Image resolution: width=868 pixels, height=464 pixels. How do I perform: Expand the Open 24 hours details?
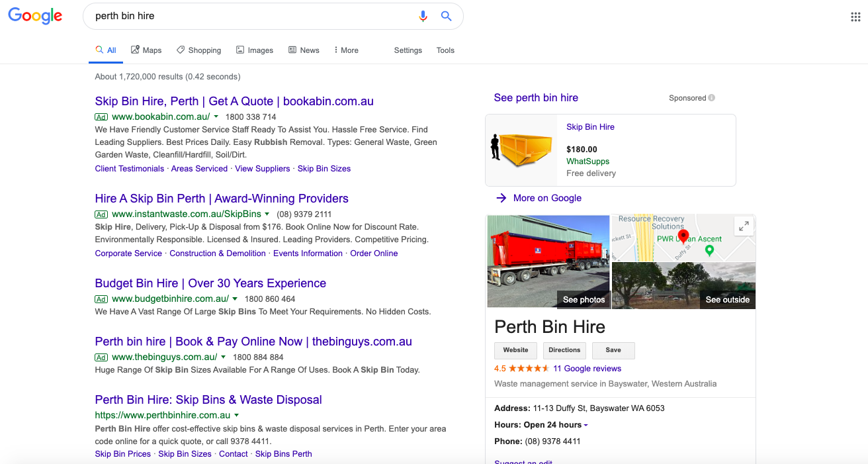[586, 424]
